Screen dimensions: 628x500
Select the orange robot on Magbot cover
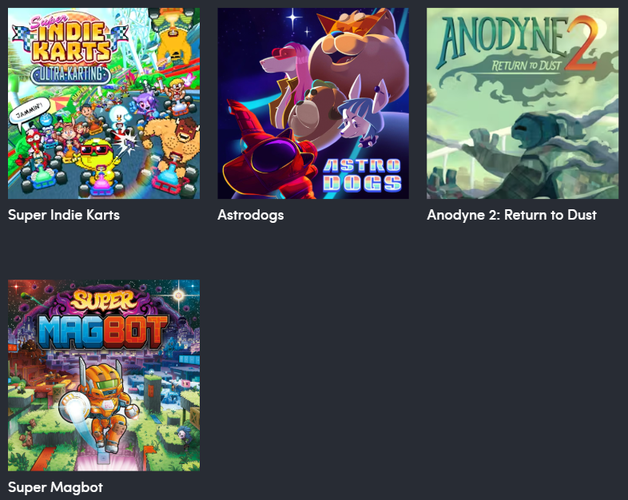click(105, 405)
